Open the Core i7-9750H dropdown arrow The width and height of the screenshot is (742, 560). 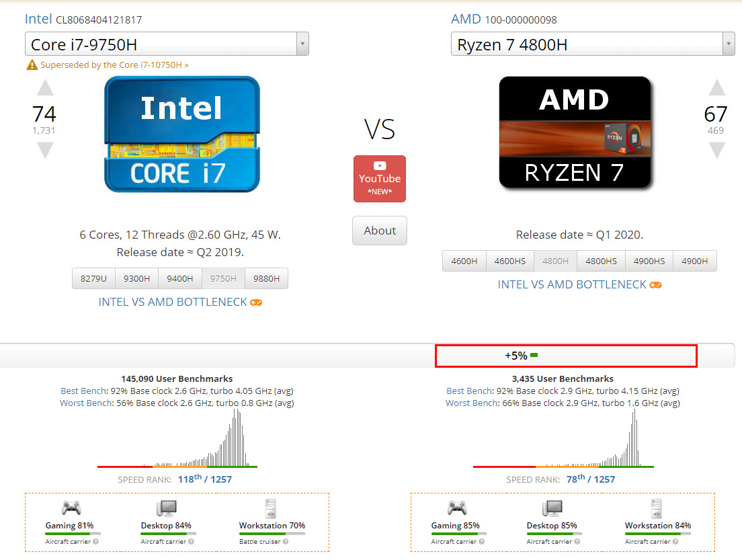(302, 44)
